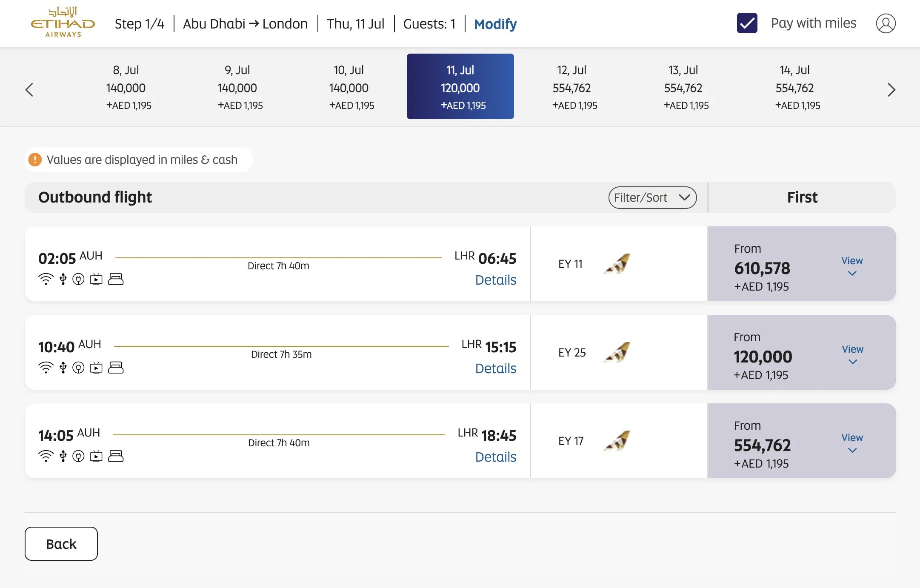Click the First cabin column header

802,197
